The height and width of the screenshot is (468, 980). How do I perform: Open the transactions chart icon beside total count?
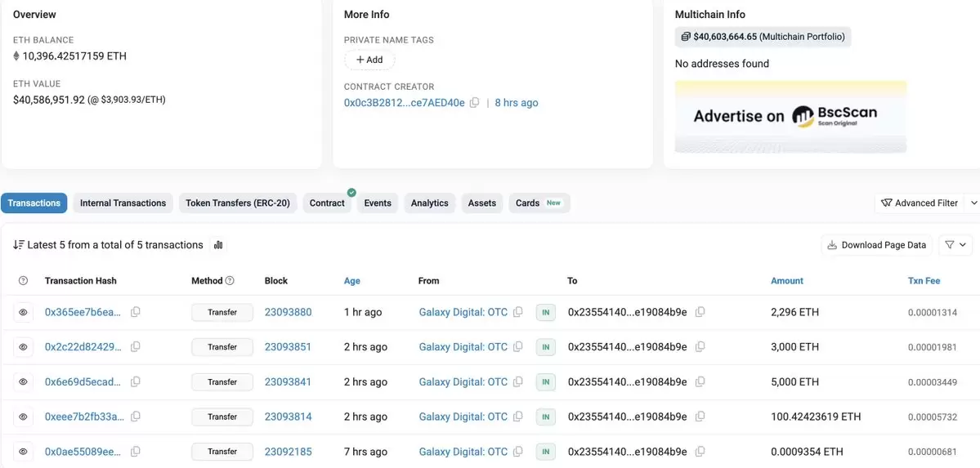(218, 245)
